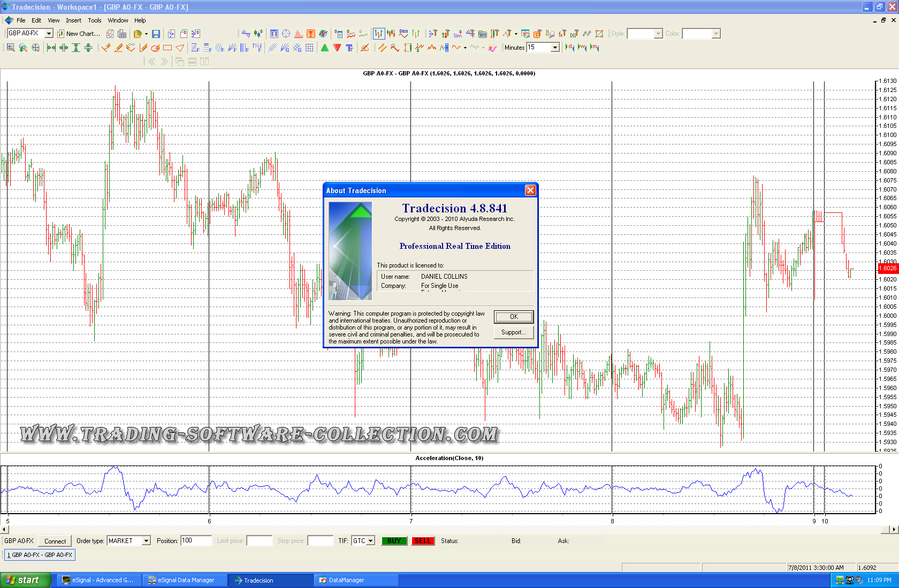Select the rectangle drawing tool

click(x=167, y=48)
